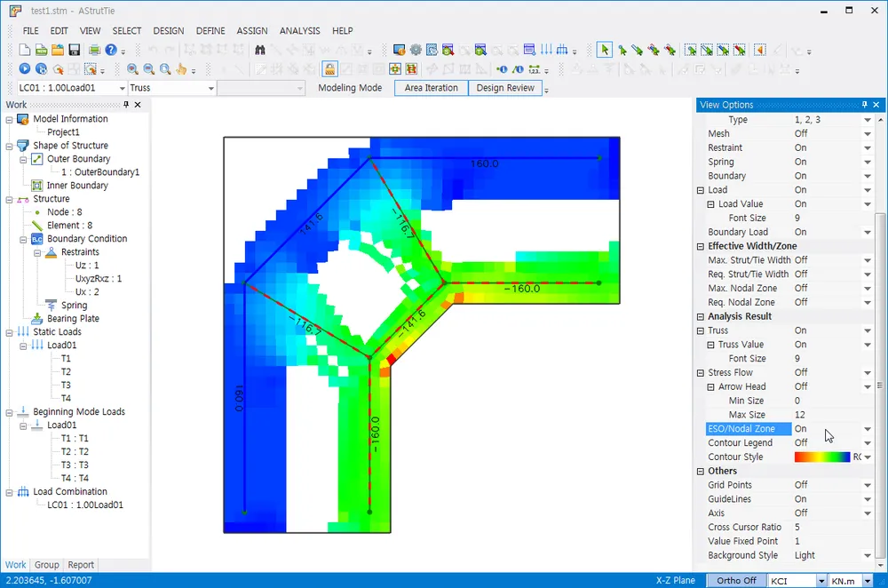This screenshot has height=588, width=888.
Task: Toggle the lock icon in toolbar
Action: pyautogui.click(x=329, y=69)
